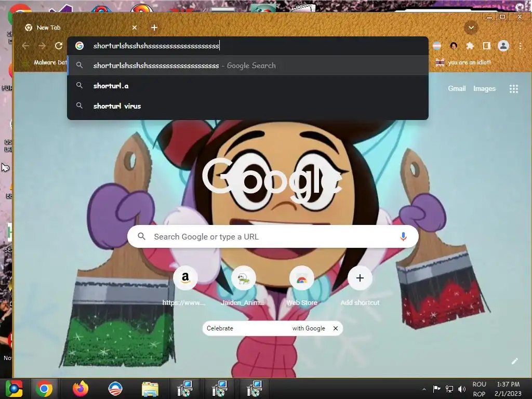532x399 pixels.
Task: Click the second installer icon in the taskbar
Action: coord(220,389)
